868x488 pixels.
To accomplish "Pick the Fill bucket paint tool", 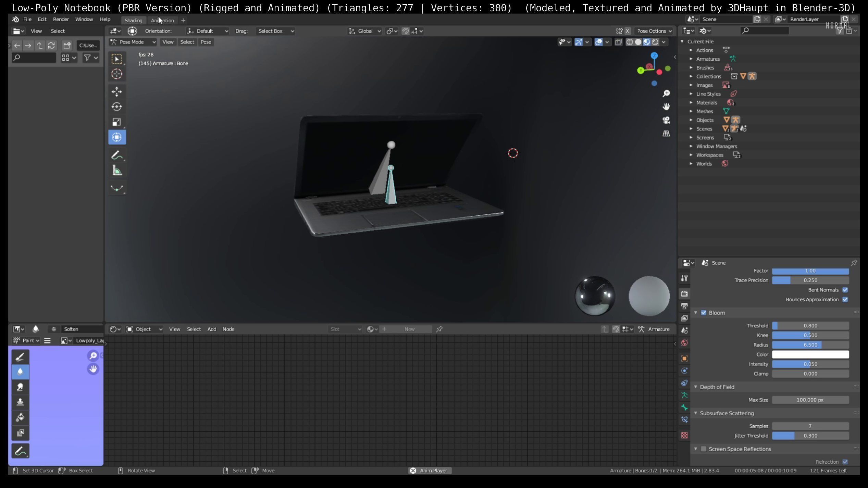I will tap(20, 417).
